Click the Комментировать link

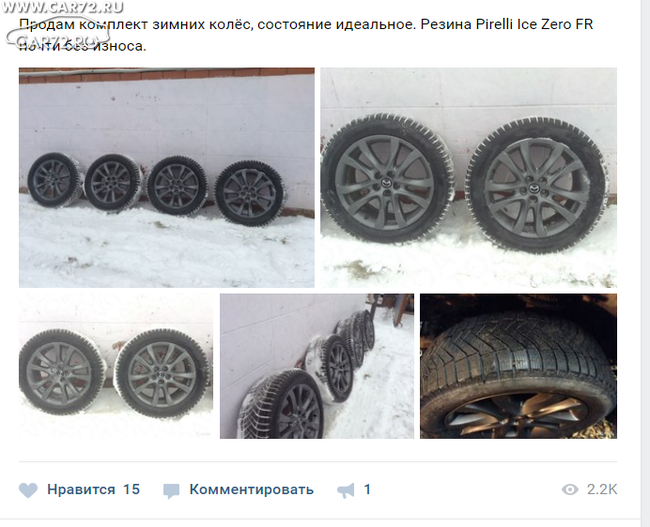(251, 490)
